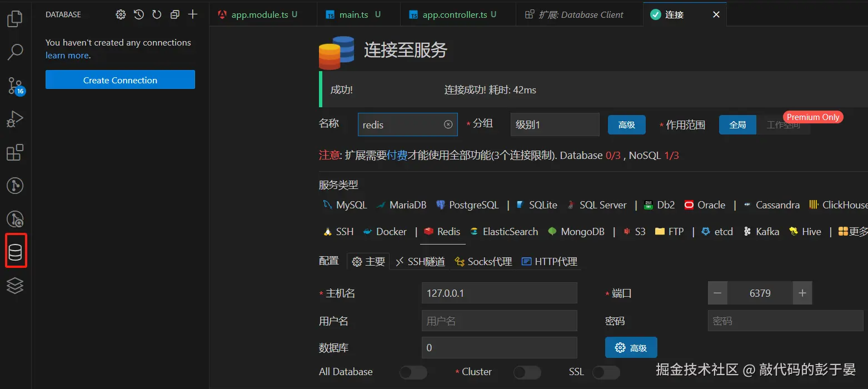This screenshot has width=868, height=389.
Task: Switch to main.ts editor tab
Action: [x=359, y=15]
